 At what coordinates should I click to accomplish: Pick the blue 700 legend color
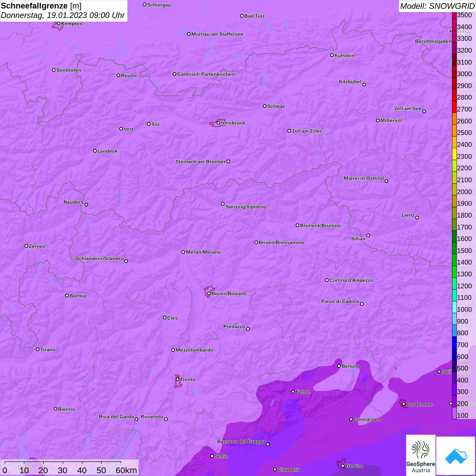[x=454, y=342]
